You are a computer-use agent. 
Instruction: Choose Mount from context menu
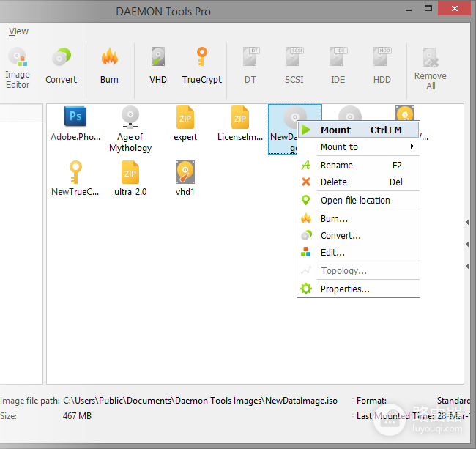click(x=359, y=130)
